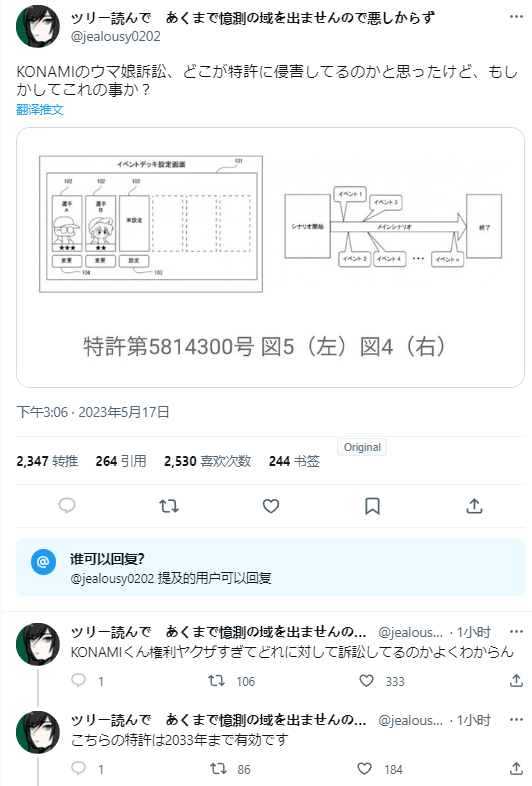Click the main tweet author's avatar
The height and width of the screenshot is (786, 532).
(x=38, y=26)
